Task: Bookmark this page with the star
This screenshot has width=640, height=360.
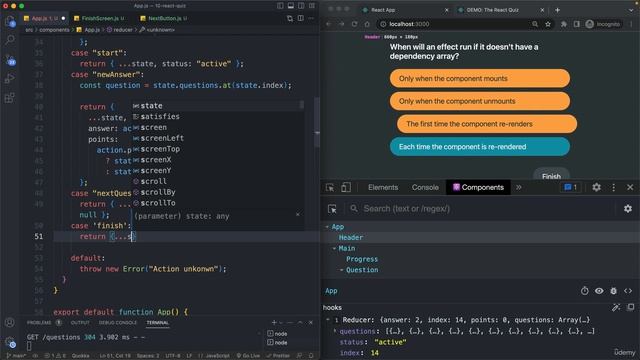Action: click(x=548, y=24)
